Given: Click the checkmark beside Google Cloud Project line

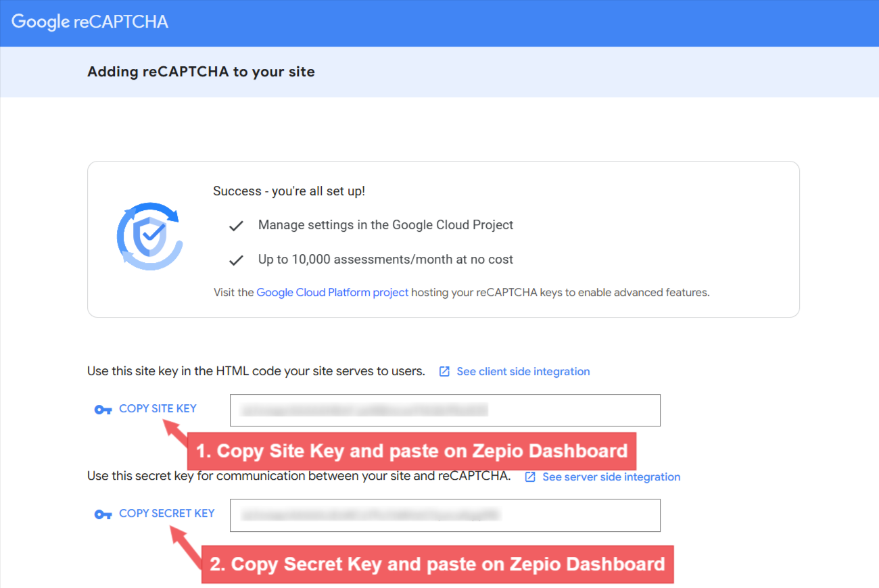Looking at the screenshot, I should click(235, 225).
